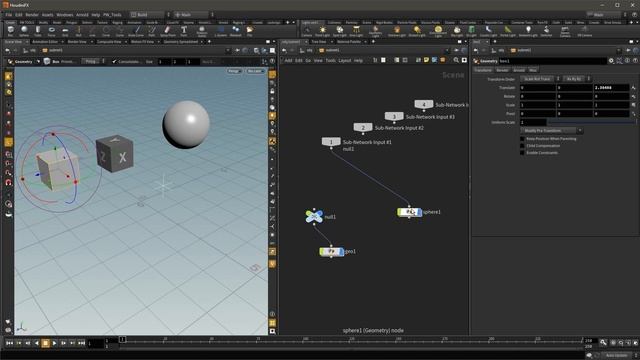Switch to the Tree View tab
This screenshot has width=640, height=360.
point(319,42)
